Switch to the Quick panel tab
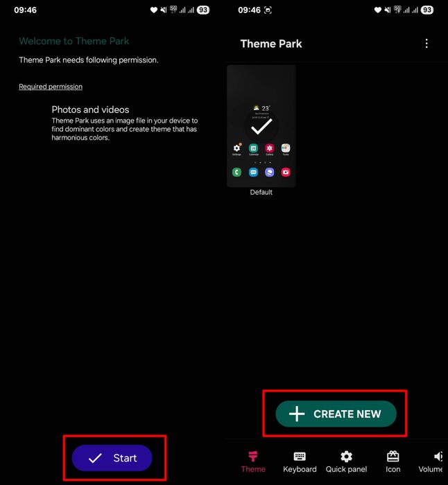 tap(346, 462)
